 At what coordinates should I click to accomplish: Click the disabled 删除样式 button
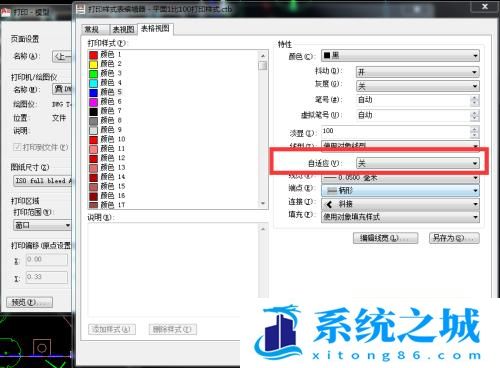172,329
